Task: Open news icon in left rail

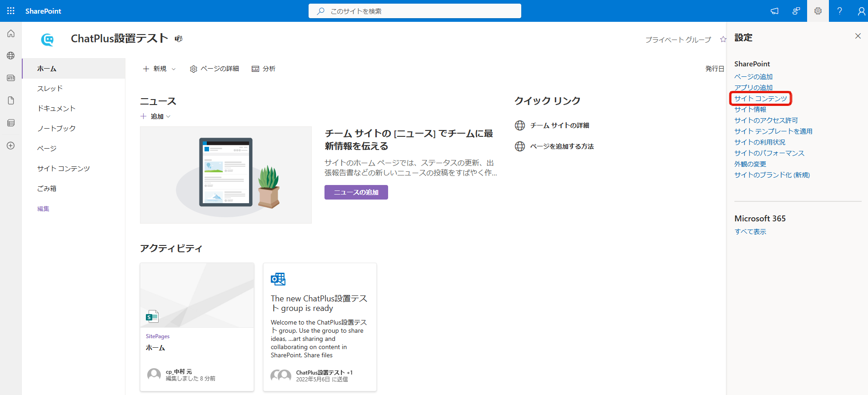Action: (11, 78)
